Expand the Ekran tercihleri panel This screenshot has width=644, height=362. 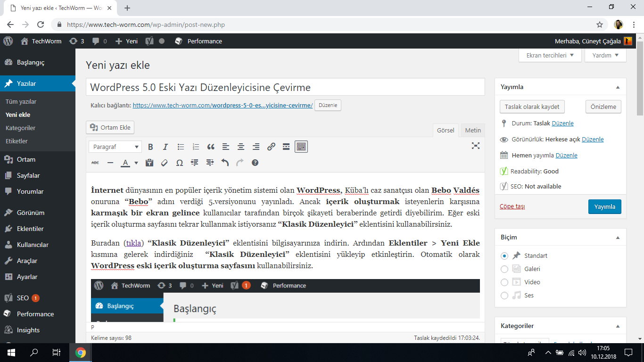(550, 55)
